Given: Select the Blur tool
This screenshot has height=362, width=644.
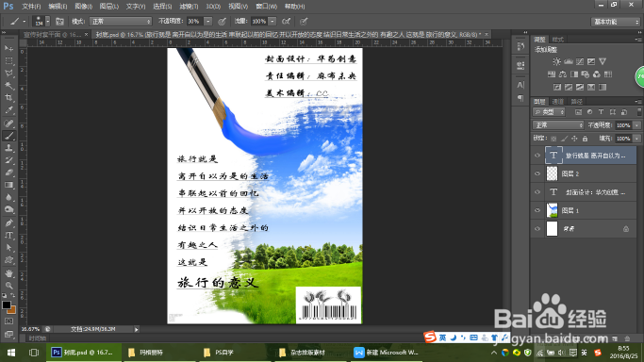Looking at the screenshot, I should pos(8,197).
